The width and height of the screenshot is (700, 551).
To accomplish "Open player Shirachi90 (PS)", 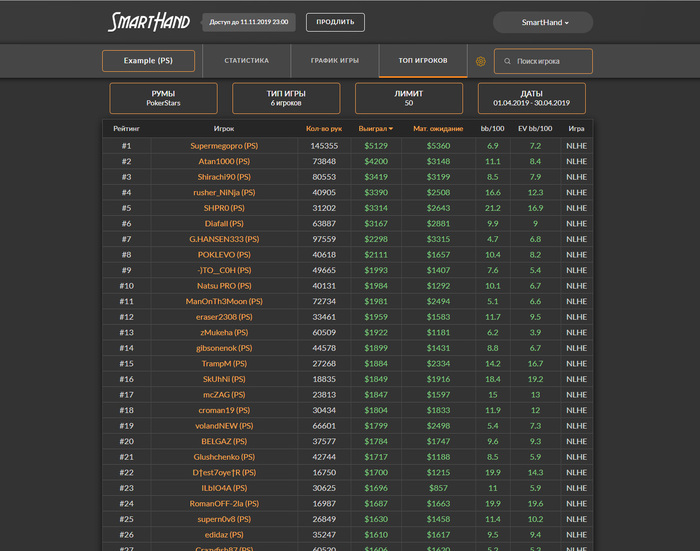I will [224, 177].
